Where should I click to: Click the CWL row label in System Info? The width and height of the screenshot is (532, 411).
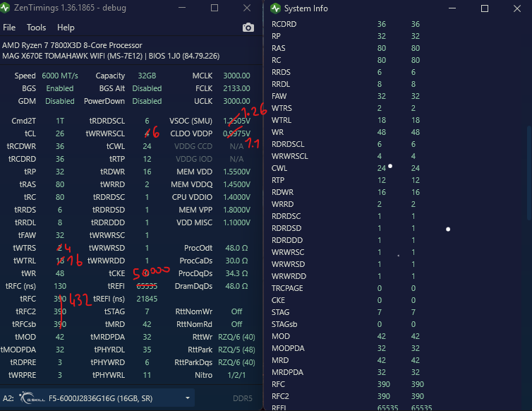coord(279,169)
